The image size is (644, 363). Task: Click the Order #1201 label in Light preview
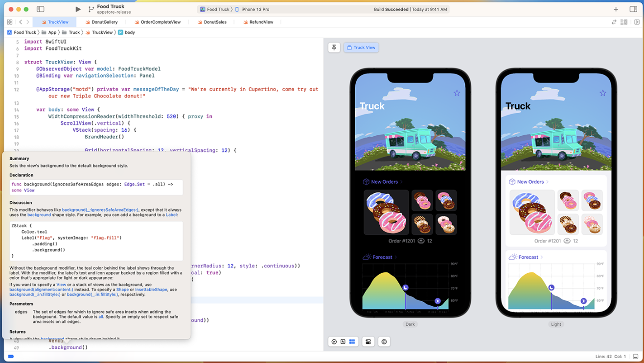(x=548, y=241)
